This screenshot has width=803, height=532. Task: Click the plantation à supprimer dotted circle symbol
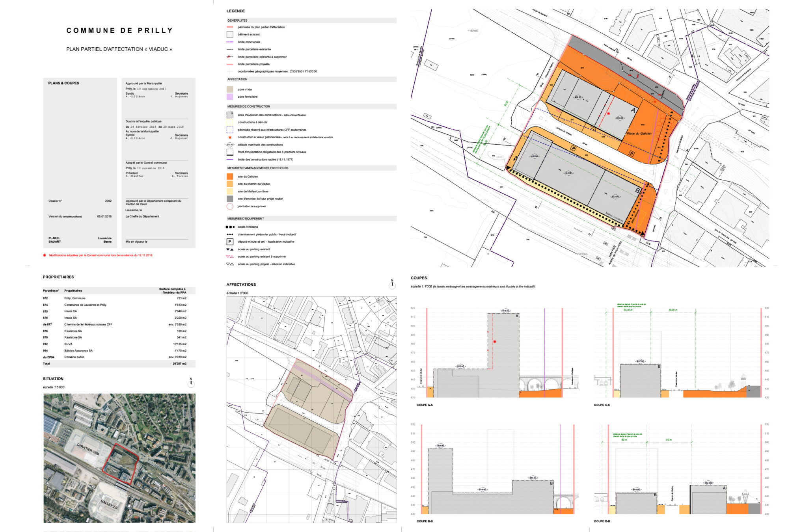230,206
